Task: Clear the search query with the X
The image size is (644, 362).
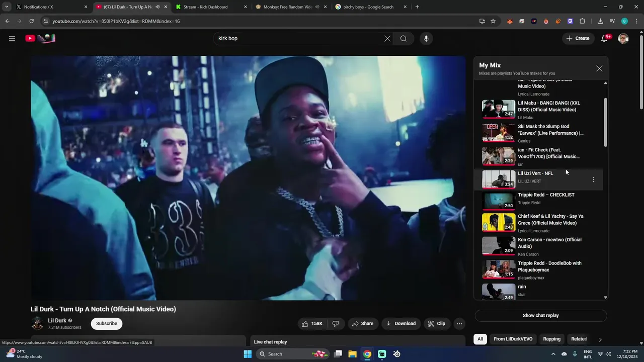Action: click(x=387, y=38)
